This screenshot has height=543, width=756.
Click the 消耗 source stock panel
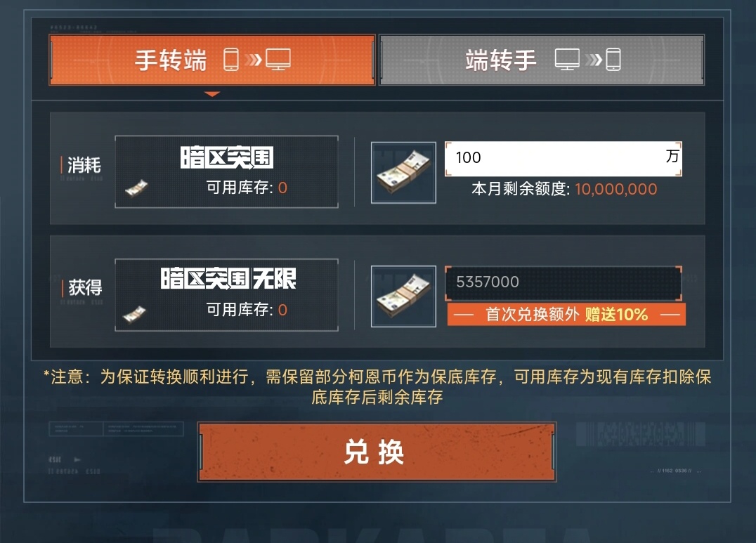tap(227, 171)
